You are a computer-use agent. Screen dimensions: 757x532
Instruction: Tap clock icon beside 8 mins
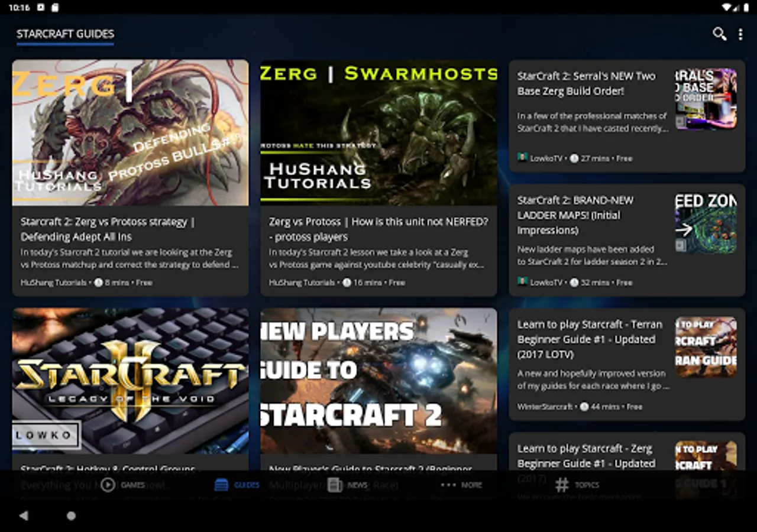[x=98, y=283]
